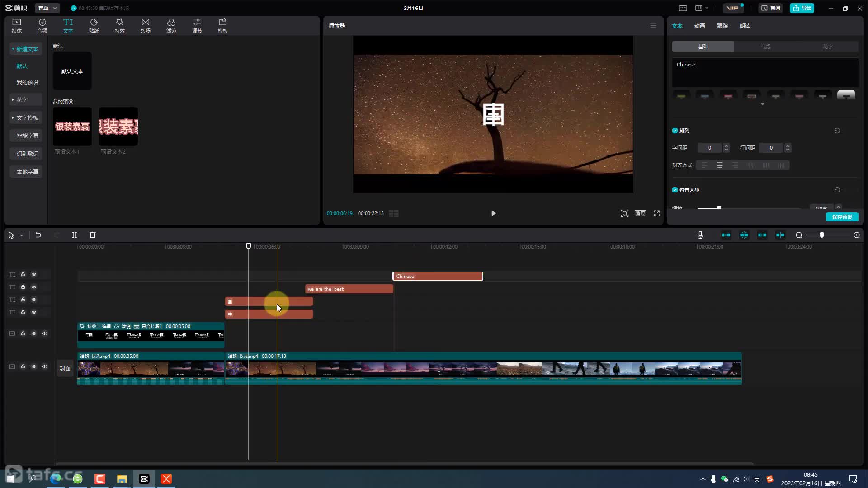This screenshot has width=868, height=488.
Task: Expand the text style presets arrow
Action: pos(763,104)
